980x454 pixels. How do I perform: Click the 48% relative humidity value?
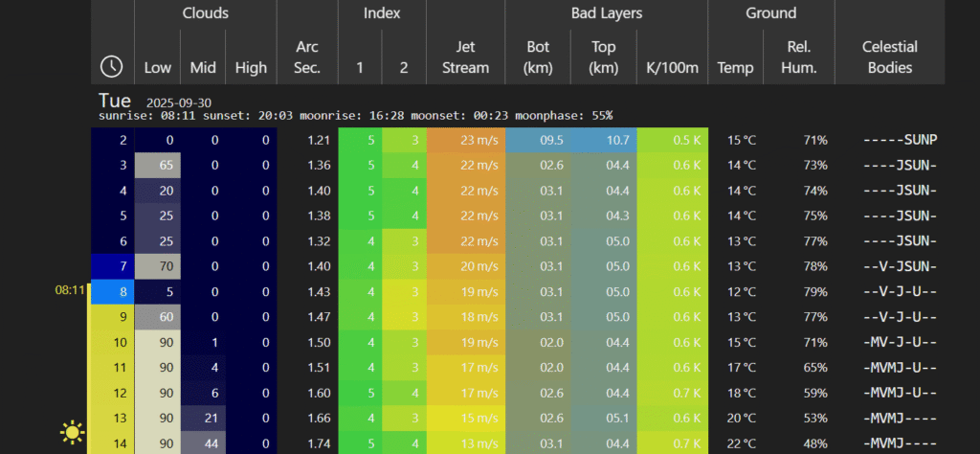[x=815, y=443]
